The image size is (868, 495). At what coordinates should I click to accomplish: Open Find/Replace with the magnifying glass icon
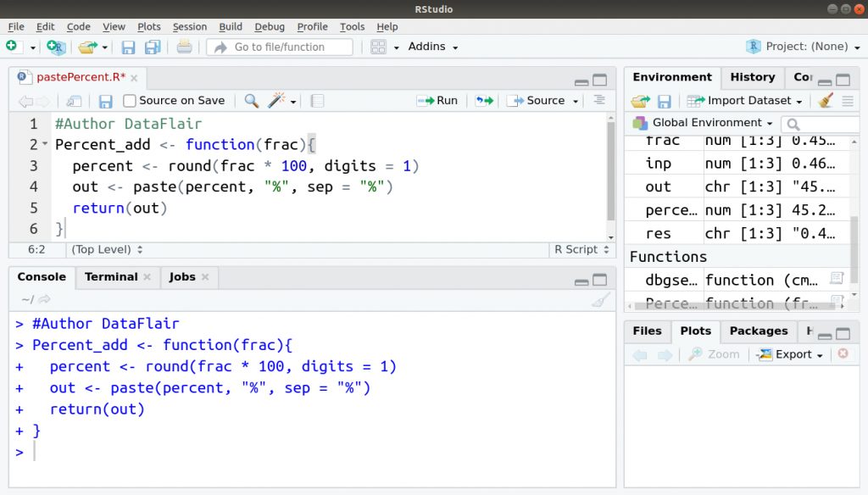click(253, 100)
